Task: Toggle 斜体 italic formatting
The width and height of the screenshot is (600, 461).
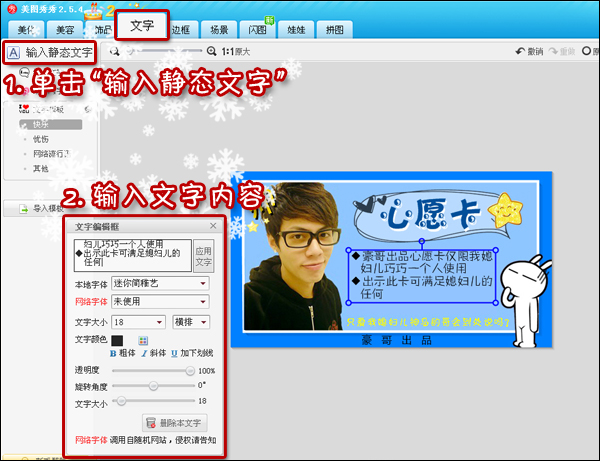Action: pyautogui.click(x=153, y=353)
